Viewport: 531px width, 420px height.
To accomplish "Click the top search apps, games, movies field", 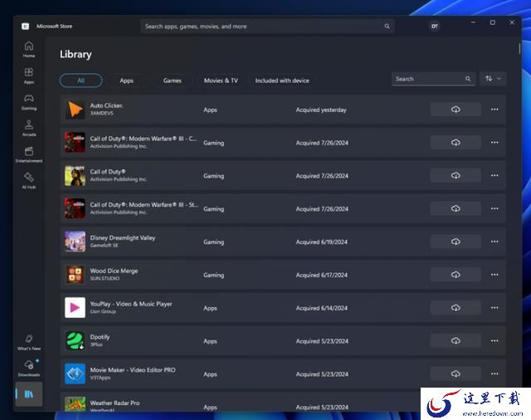I will (x=267, y=27).
